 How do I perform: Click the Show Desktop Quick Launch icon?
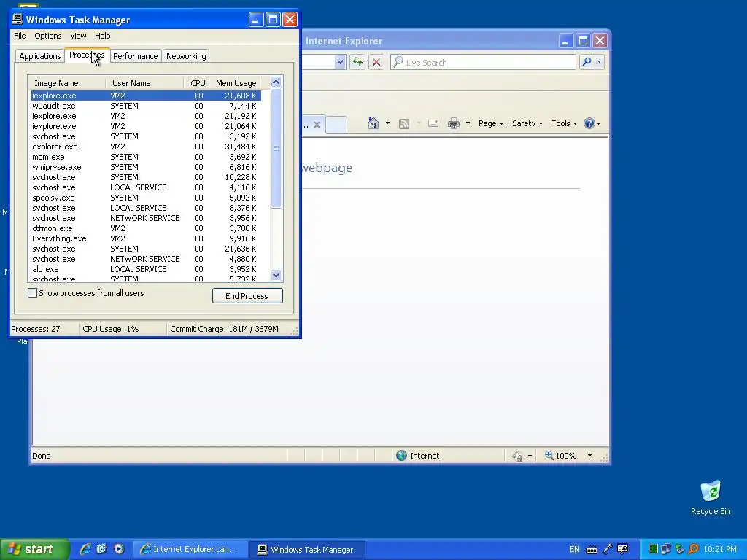pos(101,549)
